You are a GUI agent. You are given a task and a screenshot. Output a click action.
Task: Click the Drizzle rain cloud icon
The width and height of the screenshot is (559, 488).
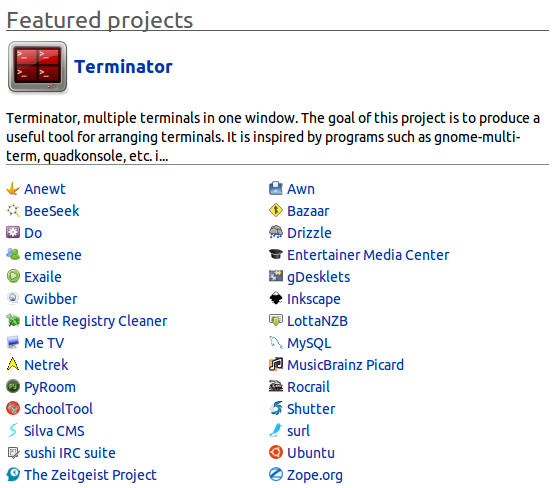click(x=276, y=232)
